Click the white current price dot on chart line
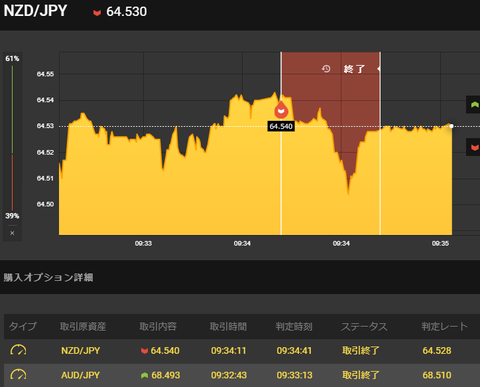 pyautogui.click(x=451, y=126)
